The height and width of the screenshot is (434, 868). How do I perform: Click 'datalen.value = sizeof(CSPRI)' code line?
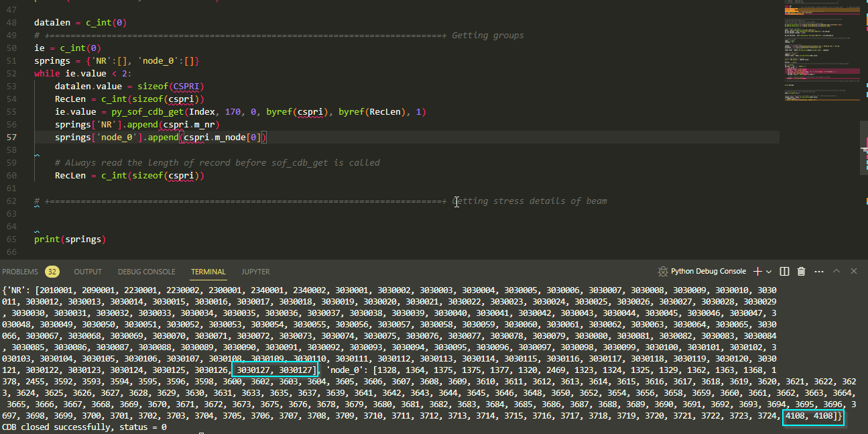pyautogui.click(x=129, y=87)
